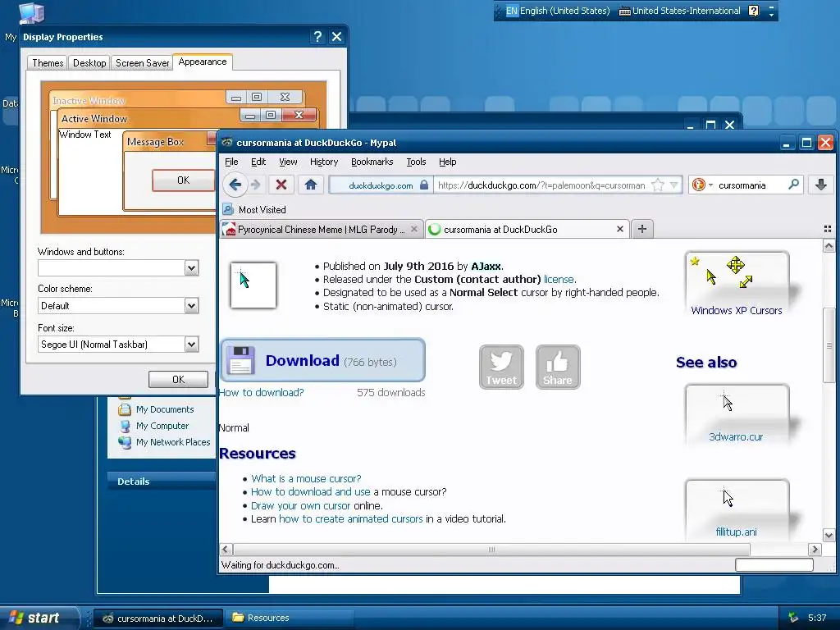Viewport: 840px width, 630px height.
Task: Switch to the Themes tab
Action: (x=48, y=62)
